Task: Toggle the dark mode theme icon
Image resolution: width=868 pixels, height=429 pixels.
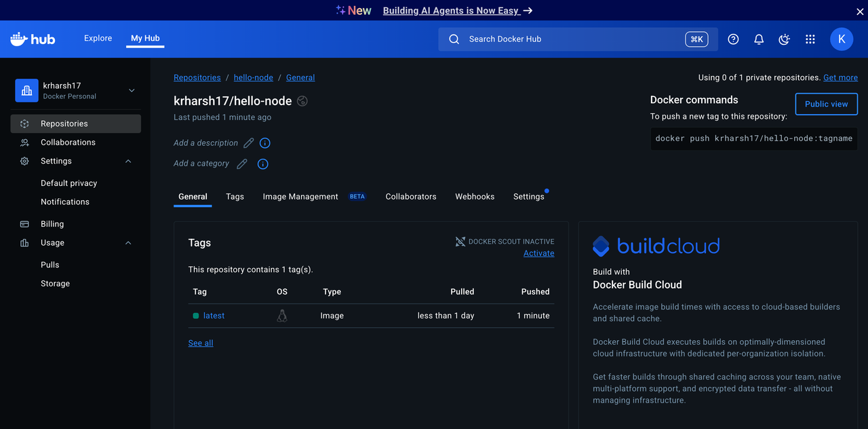Action: [784, 39]
